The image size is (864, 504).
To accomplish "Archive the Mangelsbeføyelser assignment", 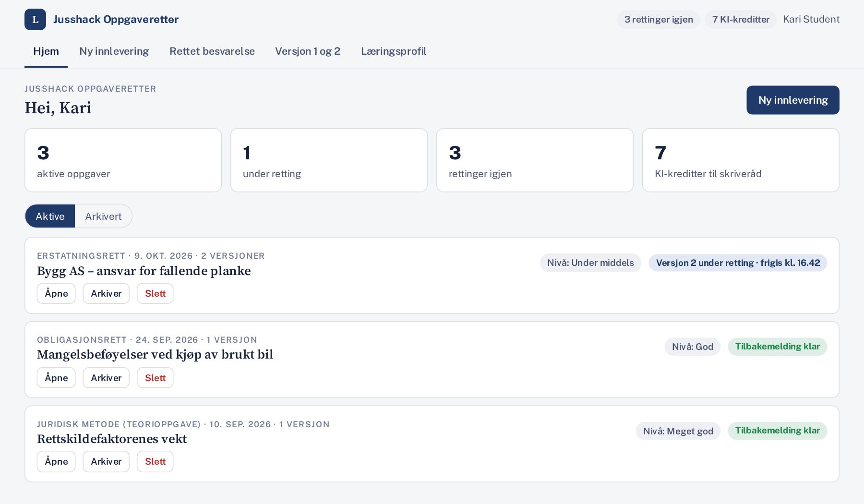I will (106, 378).
